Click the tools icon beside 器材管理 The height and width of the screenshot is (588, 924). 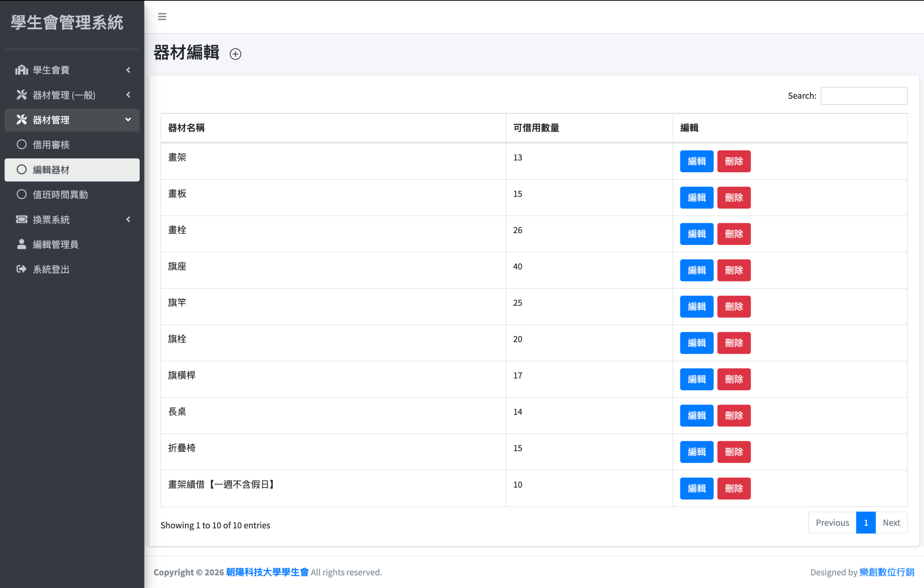(x=22, y=120)
